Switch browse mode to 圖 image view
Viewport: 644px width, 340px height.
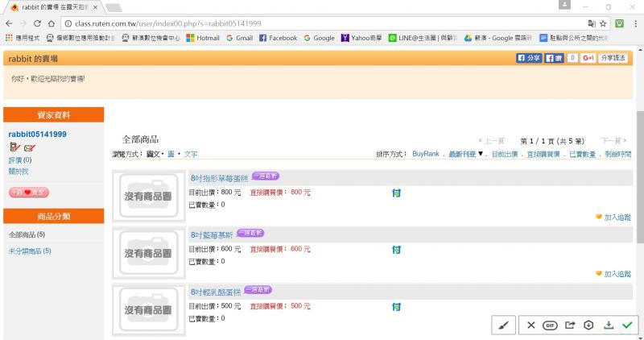click(171, 154)
